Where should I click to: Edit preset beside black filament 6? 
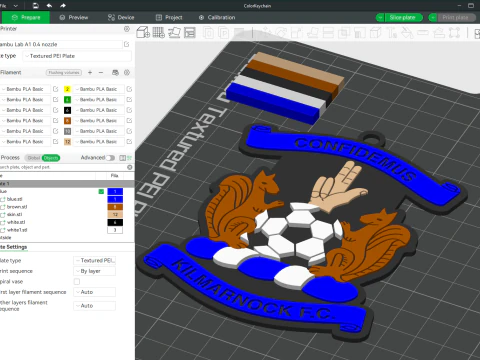[129, 110]
